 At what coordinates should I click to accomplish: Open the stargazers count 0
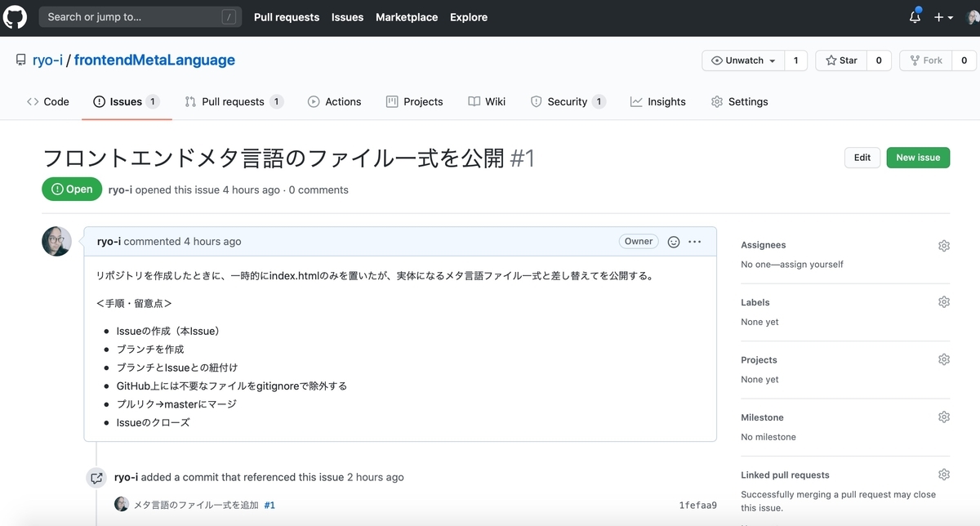pyautogui.click(x=879, y=60)
